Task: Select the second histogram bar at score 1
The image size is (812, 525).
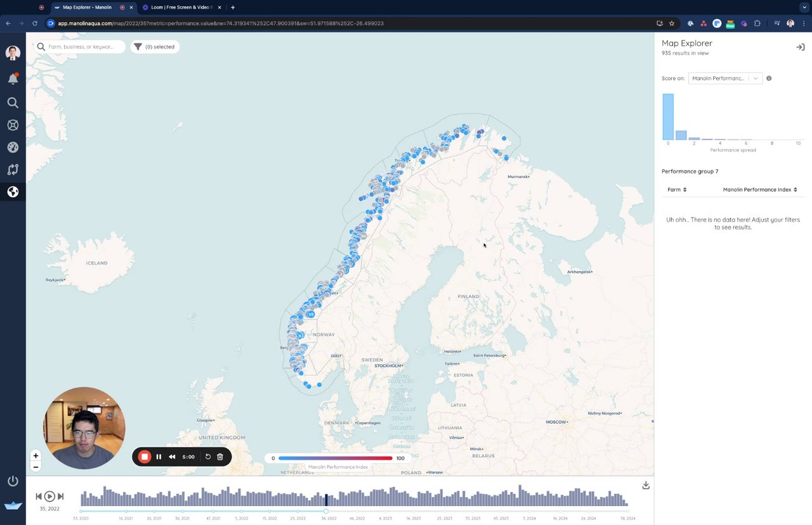Action: click(681, 135)
